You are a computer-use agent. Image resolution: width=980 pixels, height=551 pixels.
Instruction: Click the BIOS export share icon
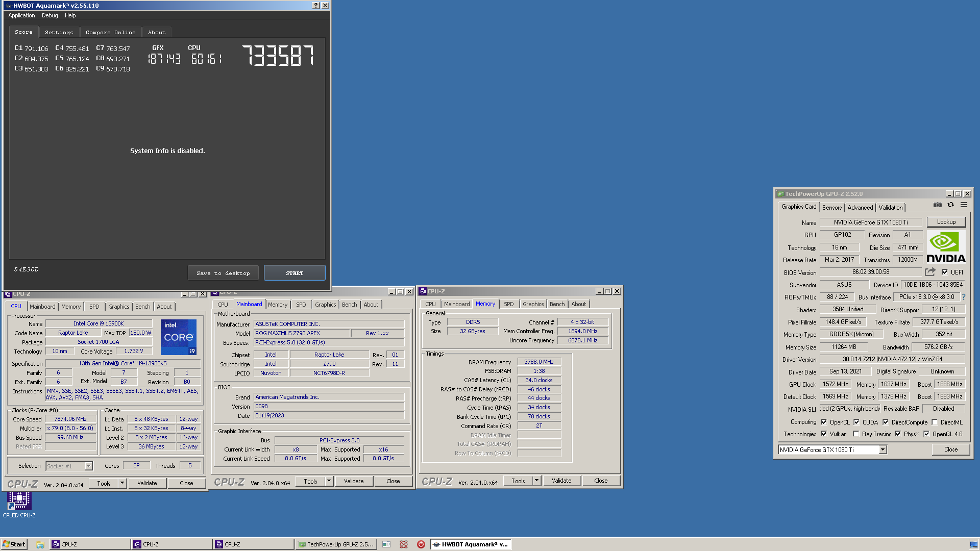tap(930, 272)
